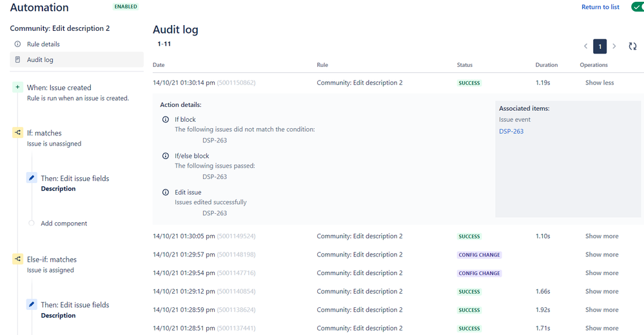644x335 pixels.
Task: Click the SUCCESS badge on the 01:28:51 pm row
Action: click(x=469, y=329)
